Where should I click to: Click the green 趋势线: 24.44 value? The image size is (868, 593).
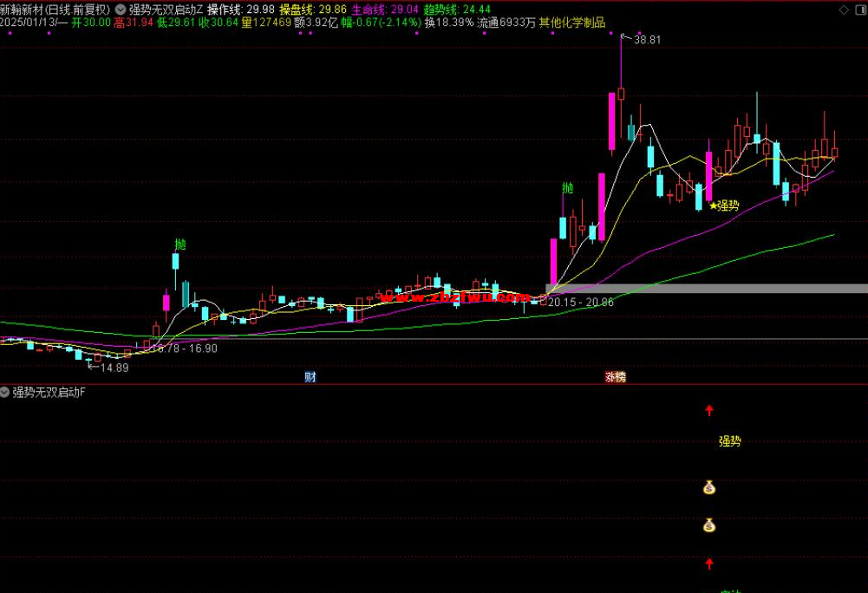pos(457,10)
